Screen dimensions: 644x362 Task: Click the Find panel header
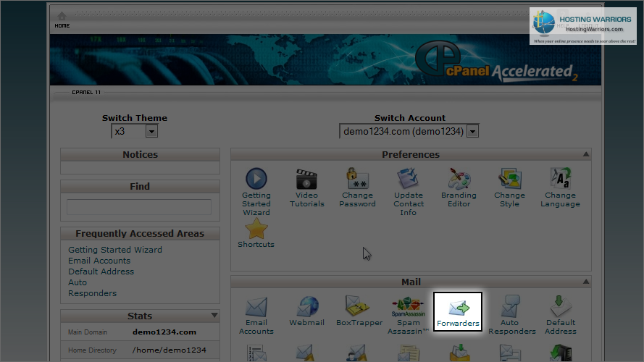click(140, 186)
